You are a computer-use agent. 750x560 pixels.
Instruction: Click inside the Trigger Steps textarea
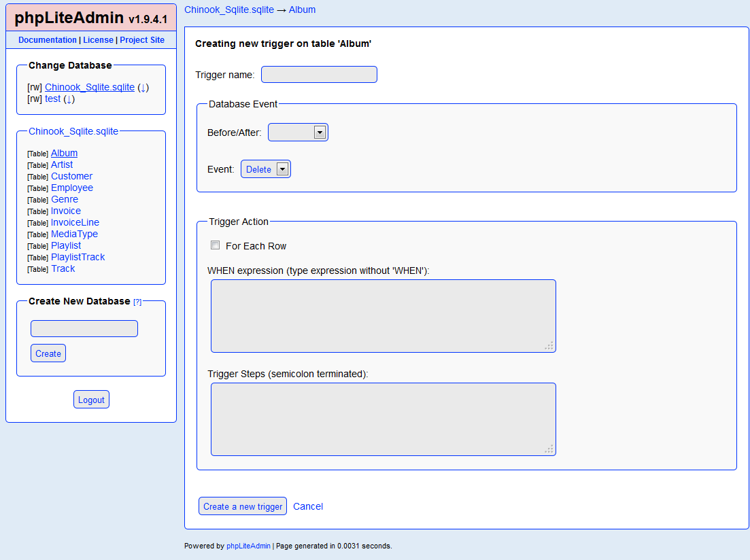click(x=383, y=419)
